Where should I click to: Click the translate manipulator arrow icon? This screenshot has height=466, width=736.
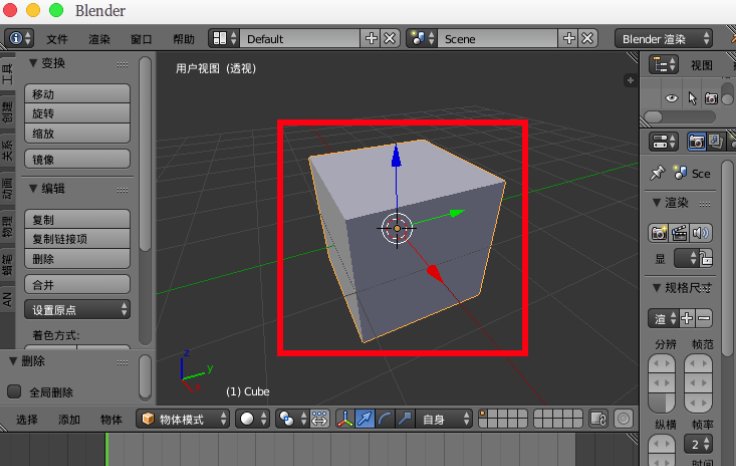tap(365, 419)
